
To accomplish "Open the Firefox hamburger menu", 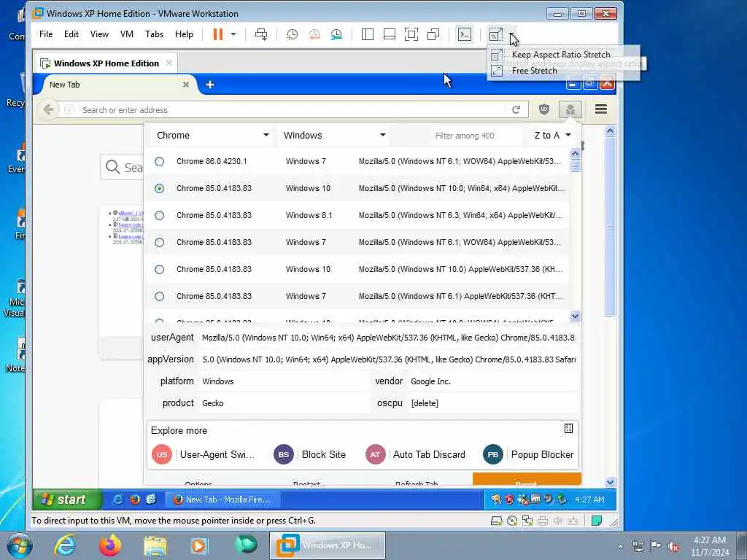I will tap(601, 109).
